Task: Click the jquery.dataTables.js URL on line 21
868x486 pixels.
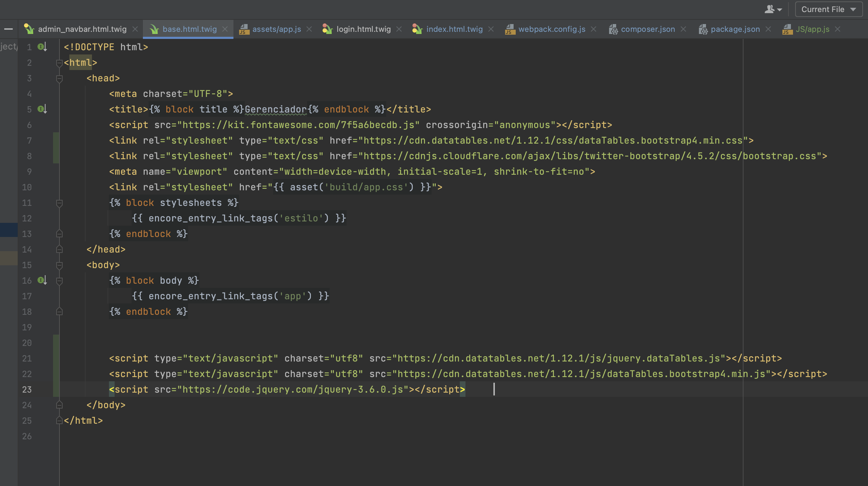Action: tap(559, 358)
